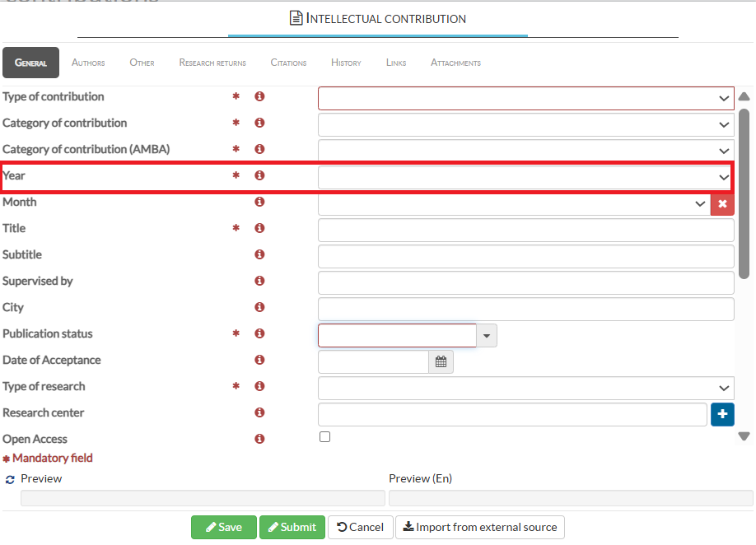Open the Year dropdown list
The image size is (756, 545).
(x=723, y=177)
